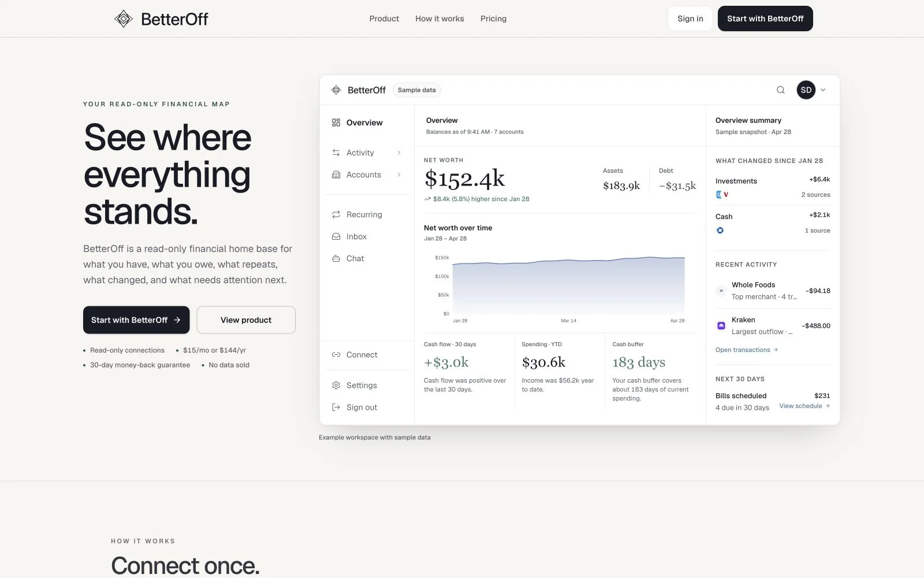Click the purple Kraken merchant icon
This screenshot has width=924, height=578.
(721, 325)
